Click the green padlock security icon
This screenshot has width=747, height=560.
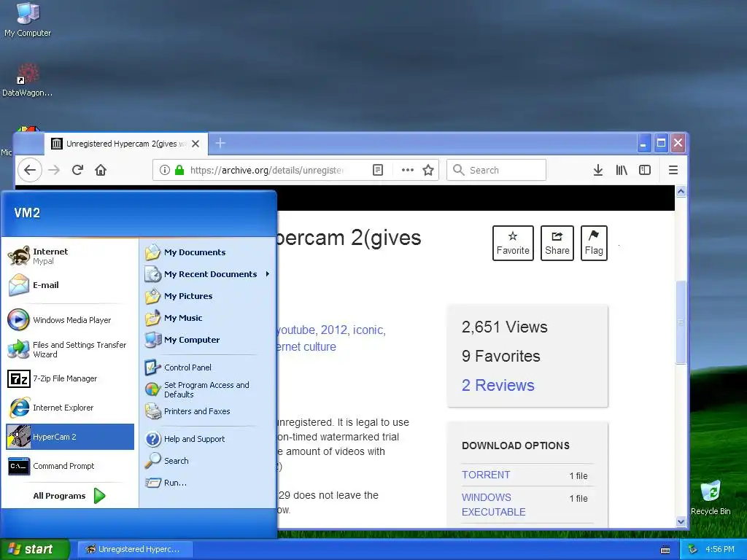coord(179,170)
